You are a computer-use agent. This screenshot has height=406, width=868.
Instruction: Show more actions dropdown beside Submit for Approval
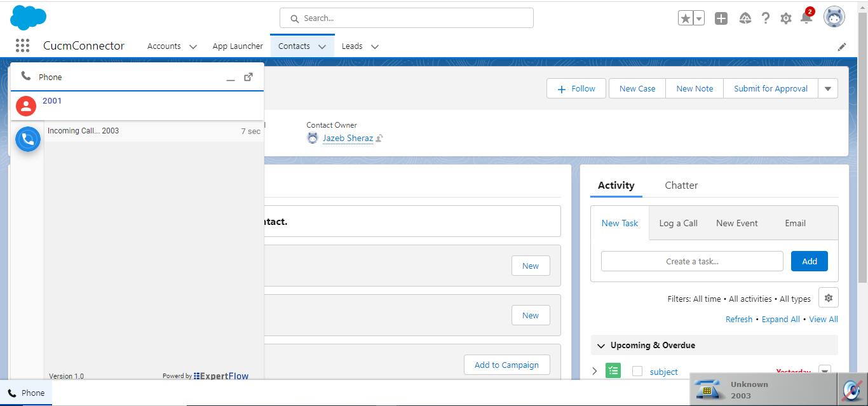pyautogui.click(x=827, y=89)
